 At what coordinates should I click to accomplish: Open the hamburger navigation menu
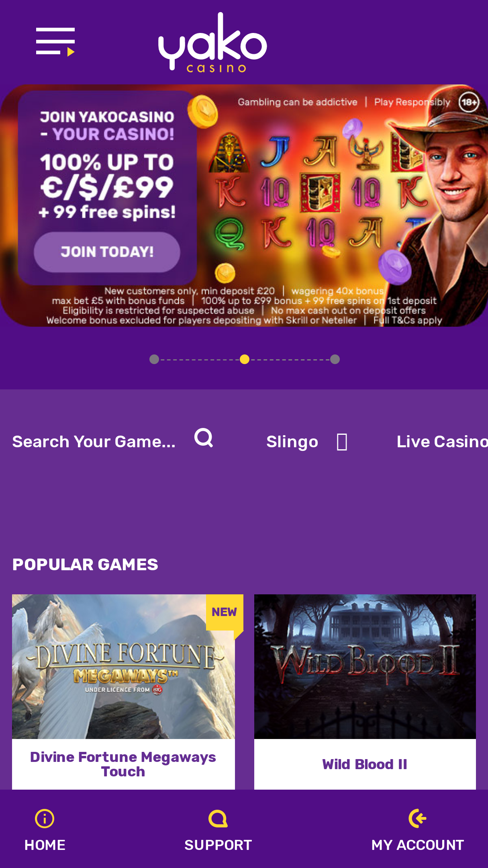point(55,42)
